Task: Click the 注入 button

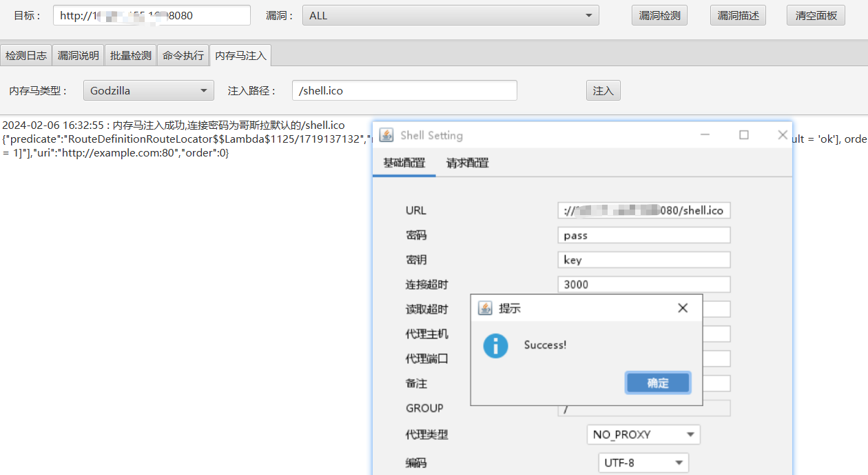Action: 603,90
